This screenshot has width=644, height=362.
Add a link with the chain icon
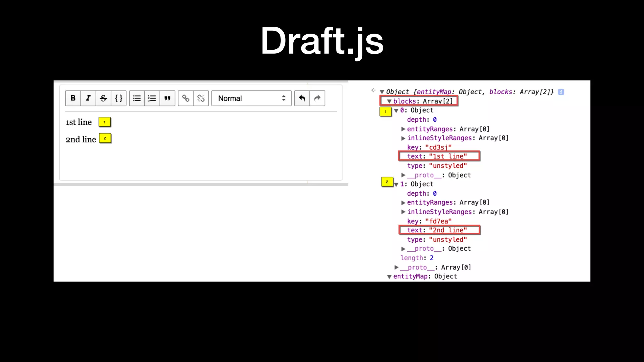click(x=186, y=98)
